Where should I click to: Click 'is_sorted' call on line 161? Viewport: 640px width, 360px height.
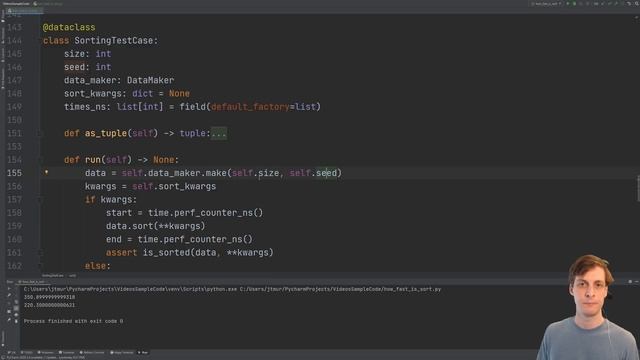[x=166, y=253]
